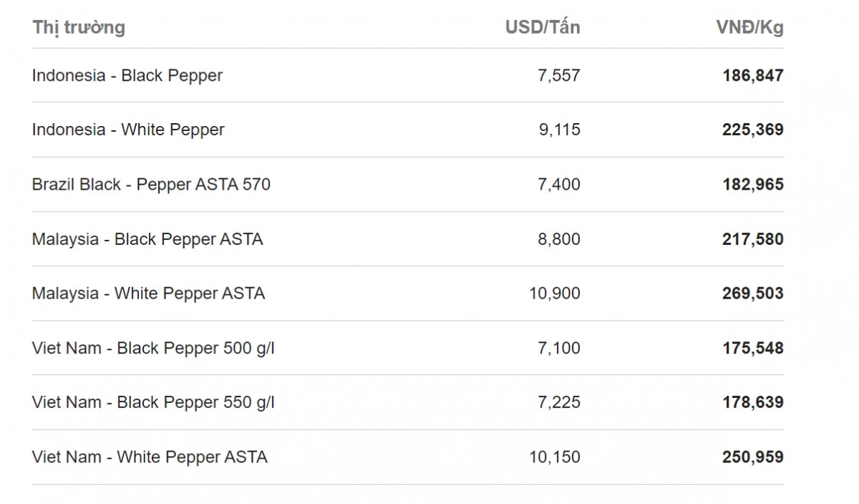The height and width of the screenshot is (504, 859).
Task: Click the "USD/Tấn" column header
Action: tap(542, 27)
